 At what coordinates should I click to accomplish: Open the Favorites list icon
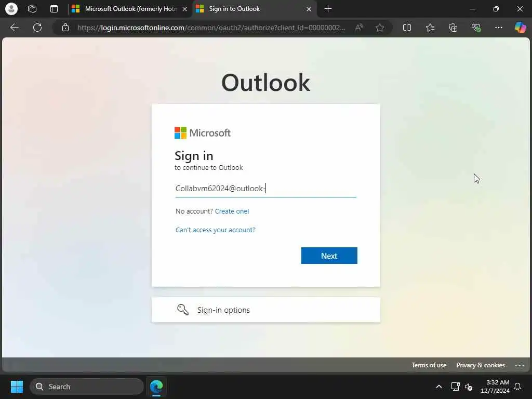click(x=430, y=28)
